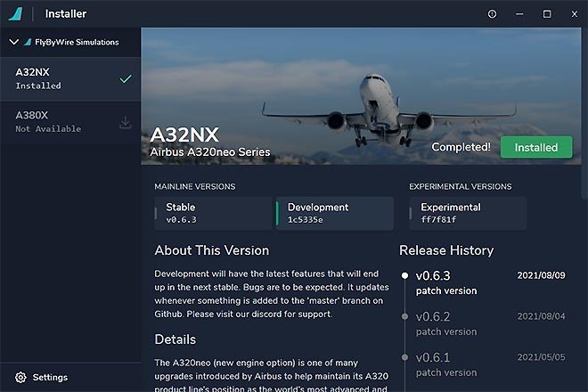Click the FlyByWire logo in title bar
The width and height of the screenshot is (588, 392).
pyautogui.click(x=16, y=13)
